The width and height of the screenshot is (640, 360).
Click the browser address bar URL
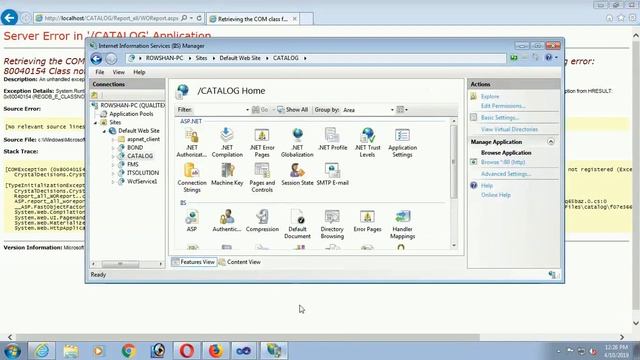(111, 18)
